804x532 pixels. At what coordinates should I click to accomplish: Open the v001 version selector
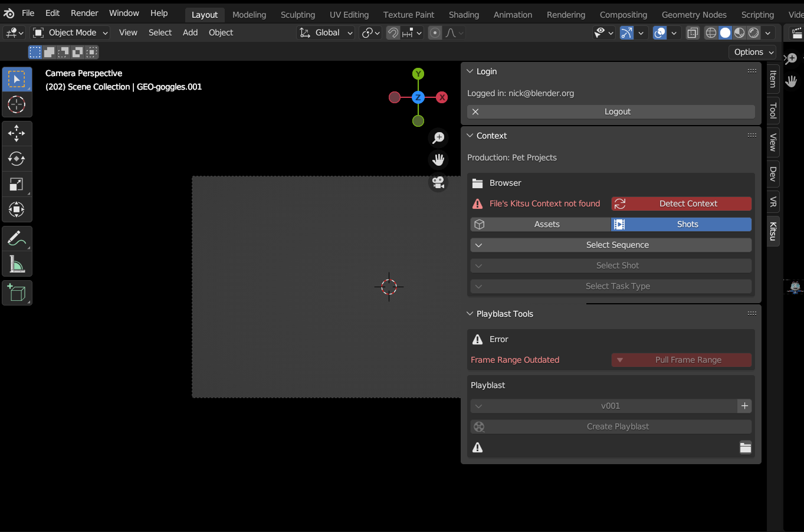pyautogui.click(x=604, y=406)
